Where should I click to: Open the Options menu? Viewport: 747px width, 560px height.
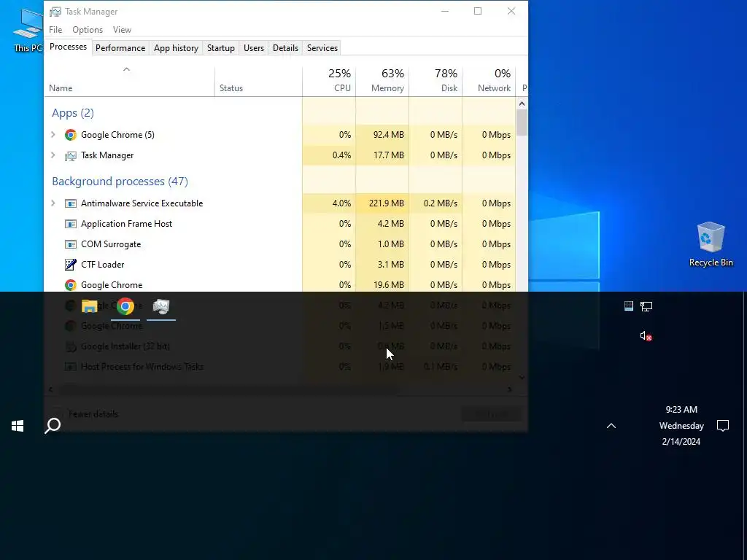(x=88, y=29)
